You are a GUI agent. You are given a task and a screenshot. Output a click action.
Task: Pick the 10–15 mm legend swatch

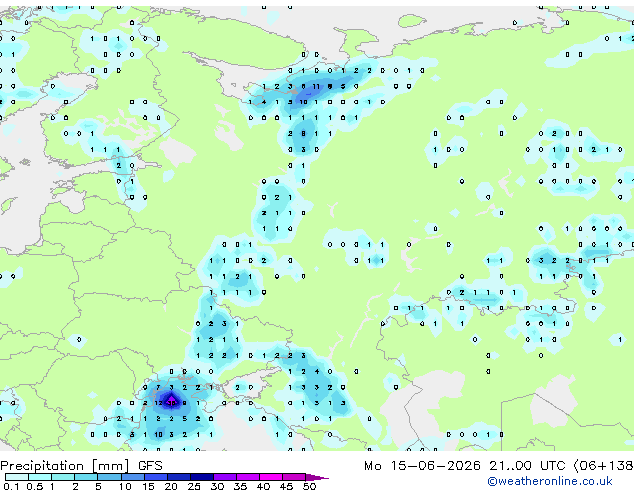pos(132,477)
